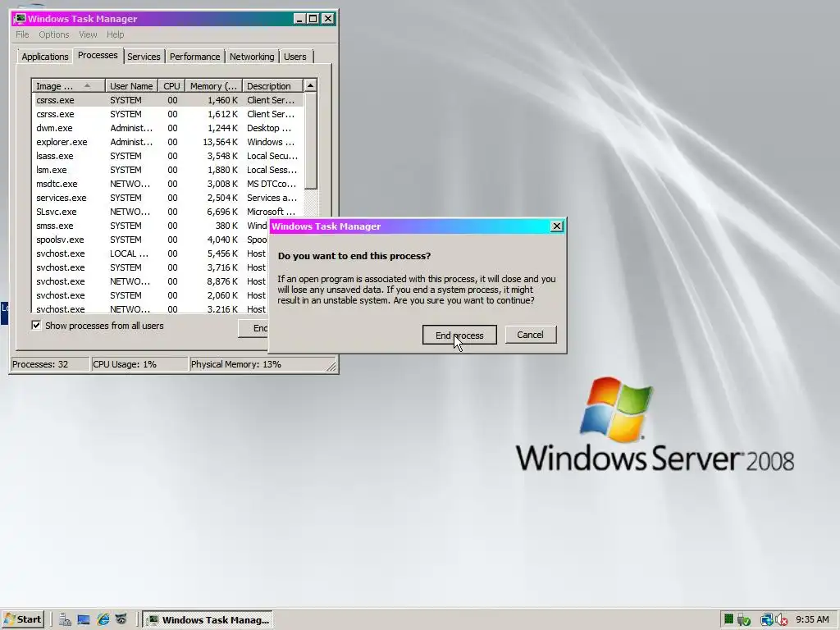Toggle Show processes from all users
The height and width of the screenshot is (630, 840).
point(36,325)
